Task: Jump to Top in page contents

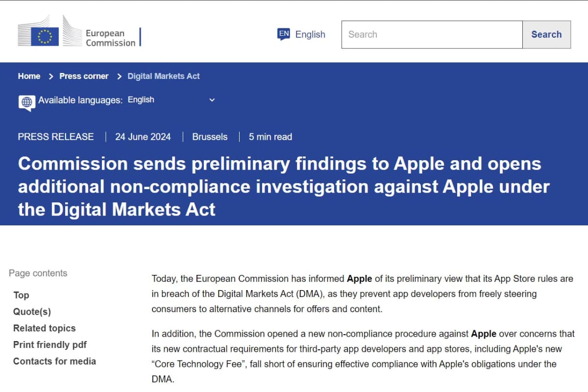Action: tap(21, 295)
